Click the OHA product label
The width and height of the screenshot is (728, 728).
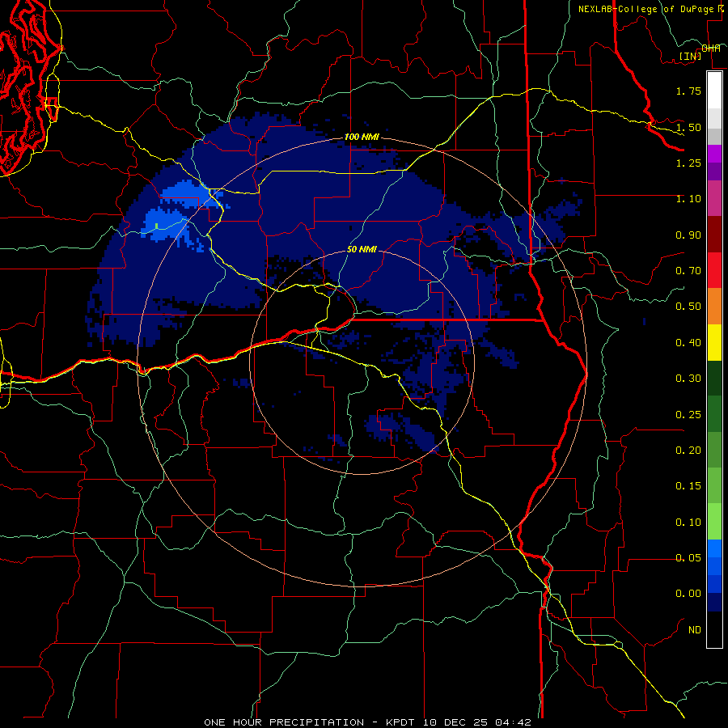711,49
